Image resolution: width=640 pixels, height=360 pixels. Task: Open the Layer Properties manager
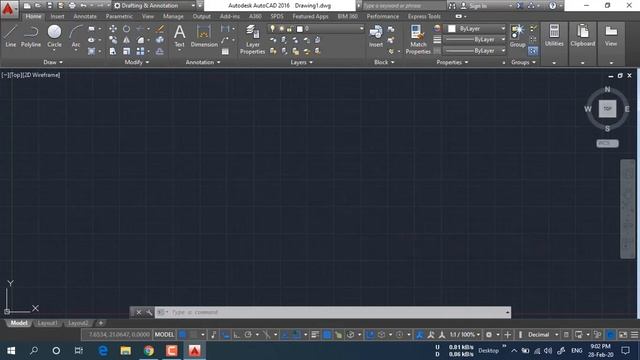tap(252, 39)
